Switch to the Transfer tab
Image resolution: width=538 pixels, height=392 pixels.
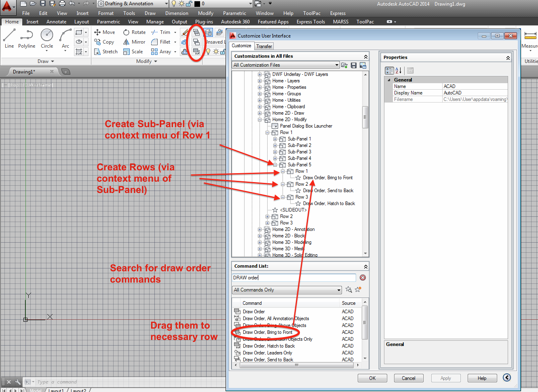264,46
